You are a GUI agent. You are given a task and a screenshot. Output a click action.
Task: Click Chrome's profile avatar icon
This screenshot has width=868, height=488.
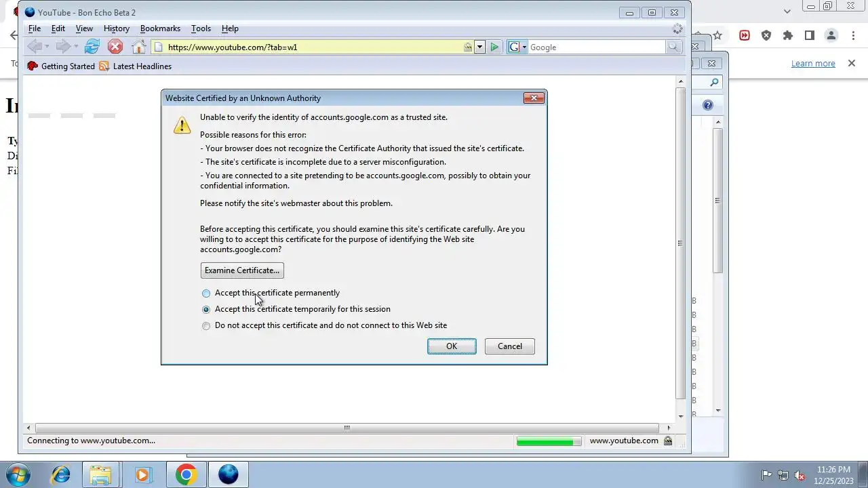pos(831,35)
